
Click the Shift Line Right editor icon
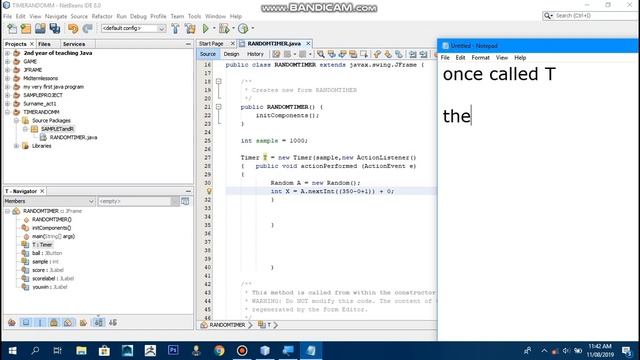(423, 54)
